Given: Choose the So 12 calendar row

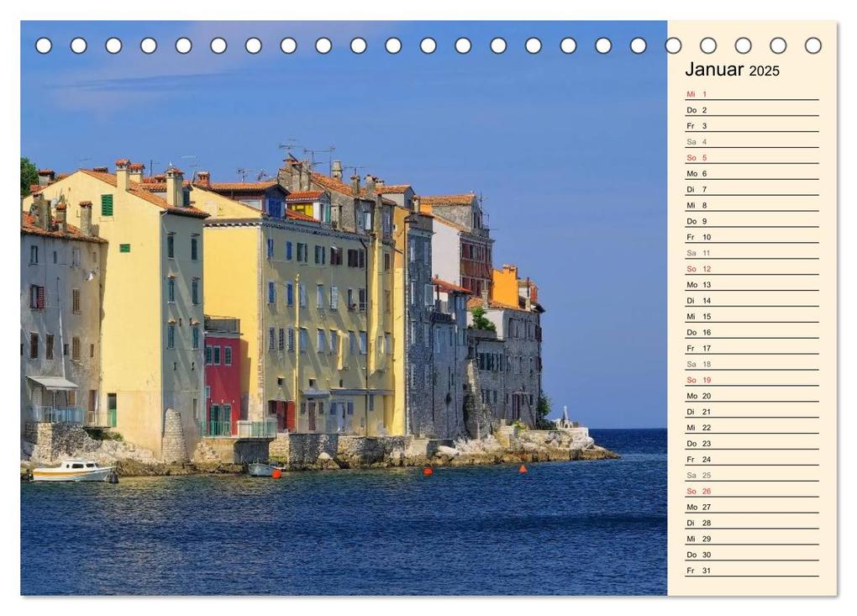Looking at the screenshot, I should pyautogui.click(x=751, y=269).
